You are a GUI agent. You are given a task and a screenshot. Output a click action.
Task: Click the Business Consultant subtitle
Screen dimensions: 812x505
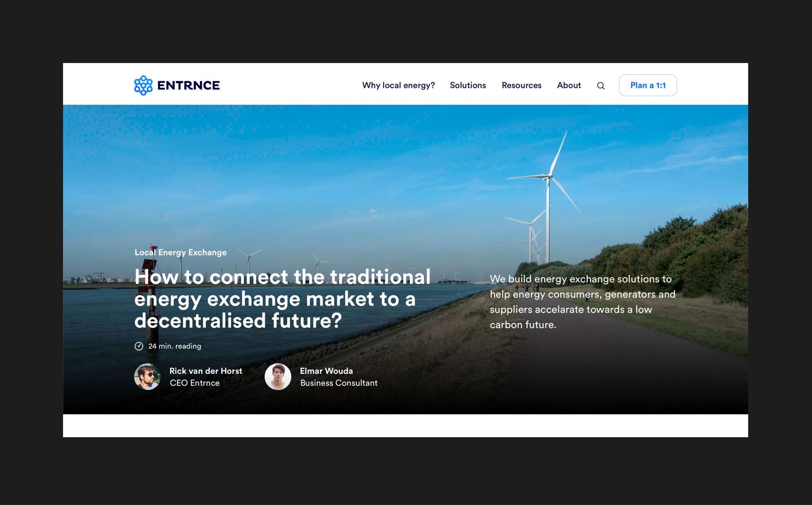(339, 383)
